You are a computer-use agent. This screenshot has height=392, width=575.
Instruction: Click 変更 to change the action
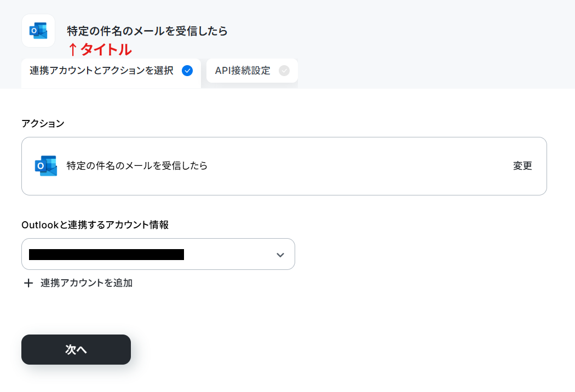tap(522, 166)
